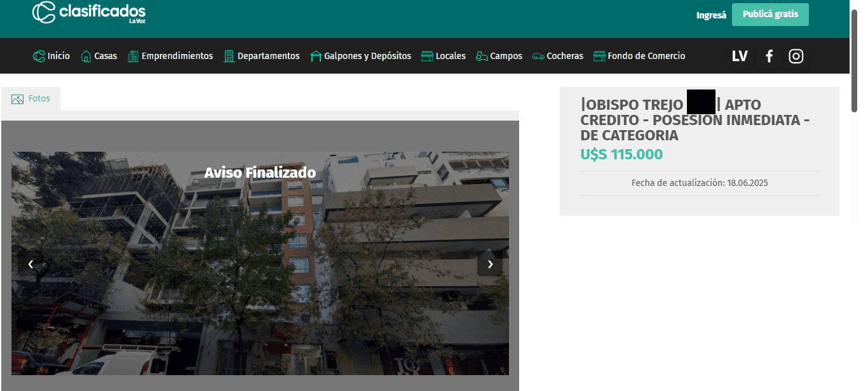Image resolution: width=868 pixels, height=391 pixels.
Task: Click the tractor icon beside Campos
Action: pos(482,56)
